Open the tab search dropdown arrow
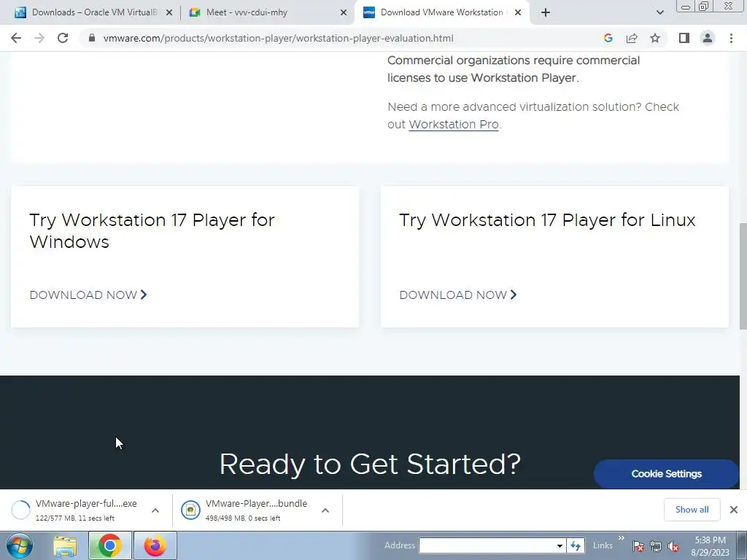Screen dimensions: 747x560 coord(659,12)
